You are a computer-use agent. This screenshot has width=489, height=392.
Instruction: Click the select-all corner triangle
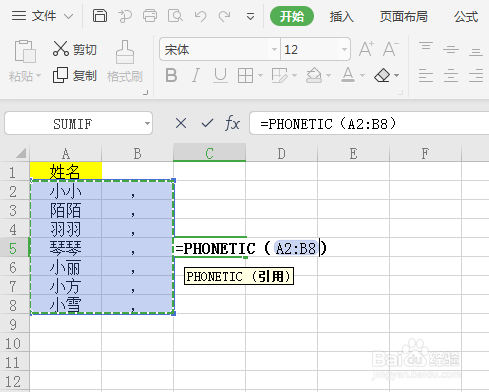[21, 153]
